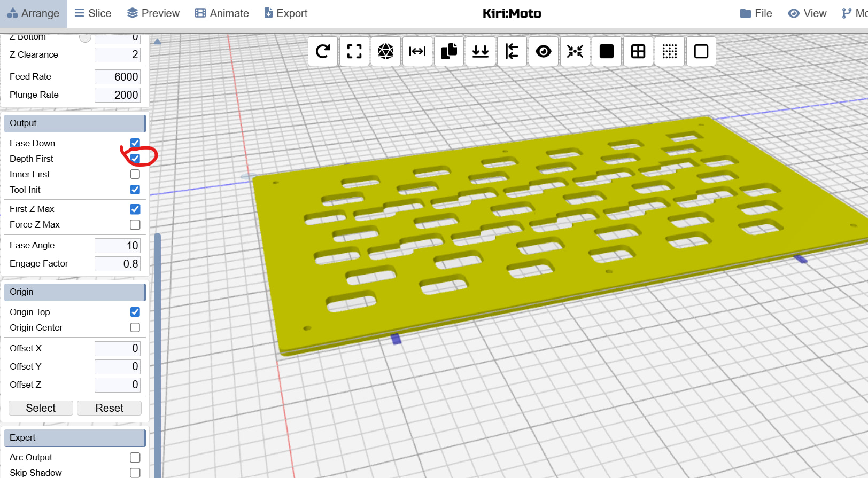Collapse the Output section header
The height and width of the screenshot is (478, 868).
click(x=74, y=123)
